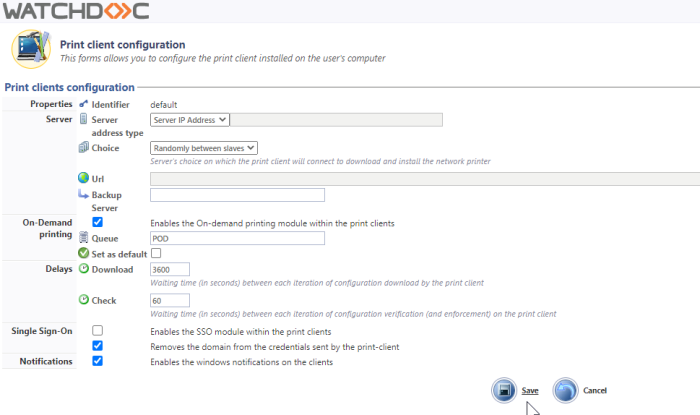Image resolution: width=700 pixels, height=415 pixels.
Task: Enable the SSO module checkbox
Action: click(97, 330)
